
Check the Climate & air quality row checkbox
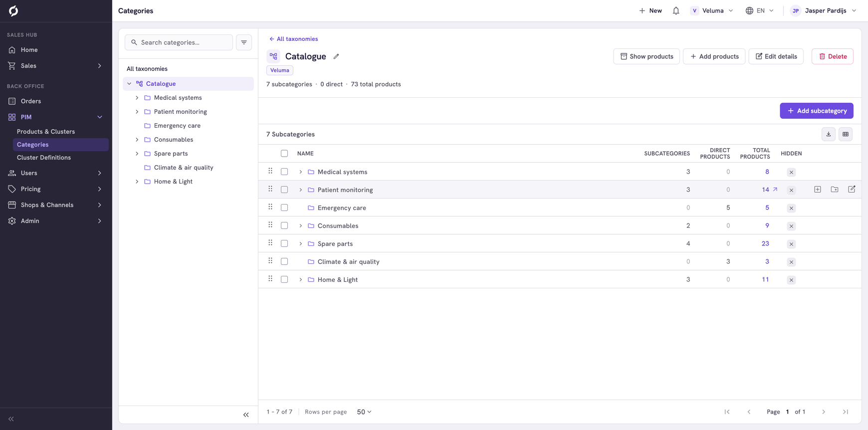[284, 261]
